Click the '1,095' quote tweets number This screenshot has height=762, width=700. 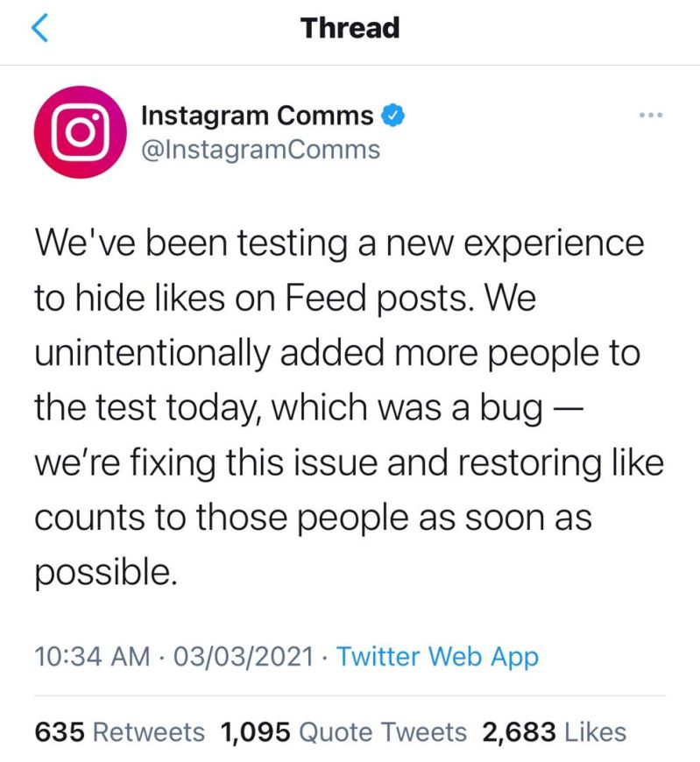(255, 732)
